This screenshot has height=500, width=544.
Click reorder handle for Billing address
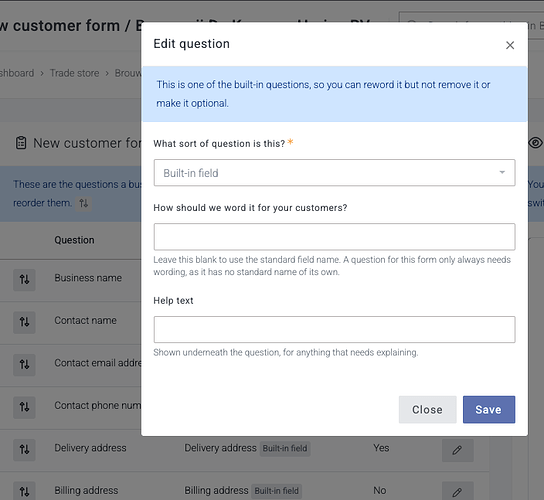click(24, 492)
